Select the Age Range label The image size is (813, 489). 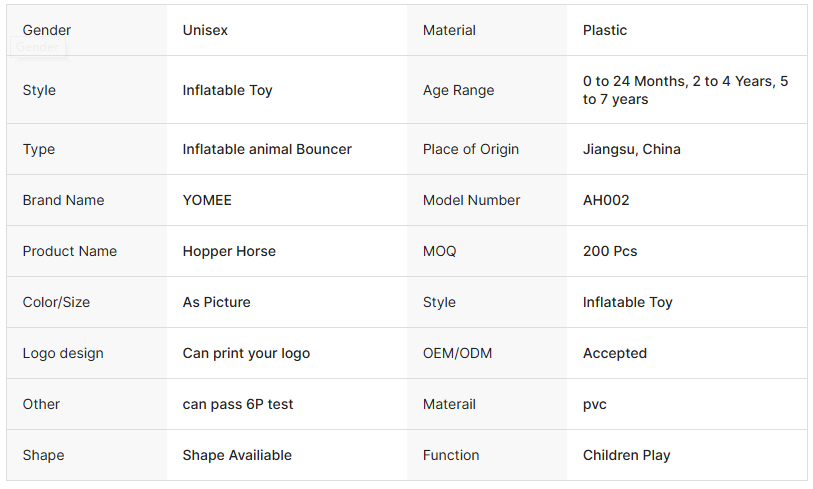pos(458,90)
